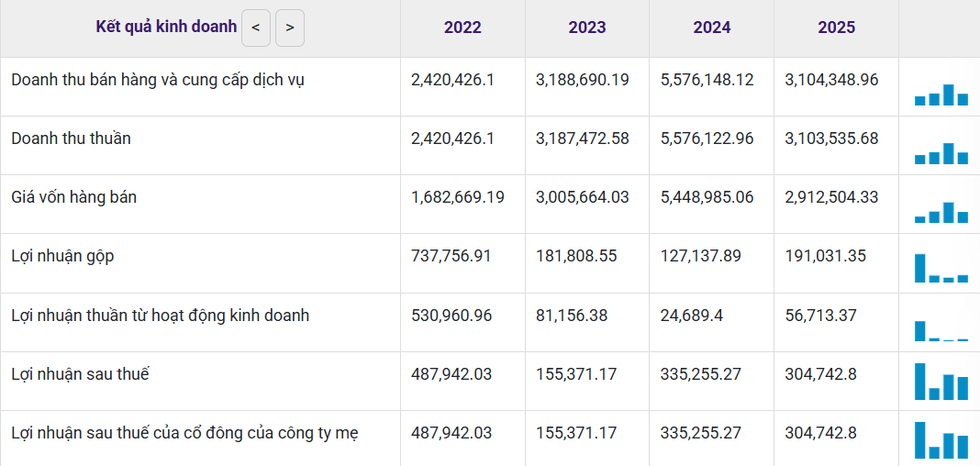Click the 2025 after-tax profit value 304,742.8
The image size is (980, 466).
pos(820,374)
